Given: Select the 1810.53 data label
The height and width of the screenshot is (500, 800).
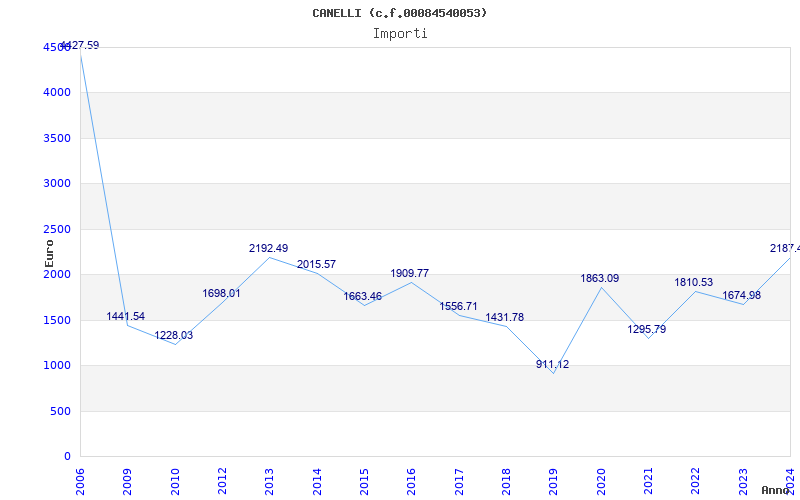Looking at the screenshot, I should (x=694, y=283).
